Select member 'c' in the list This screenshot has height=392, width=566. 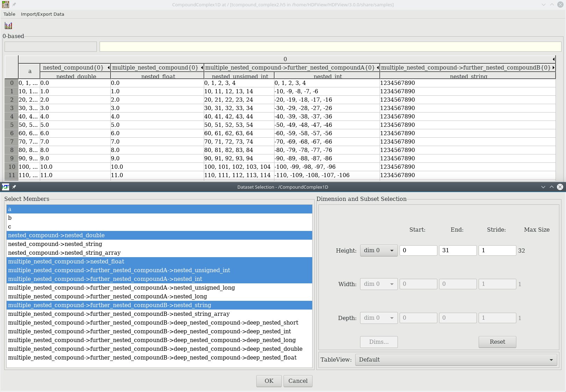point(159,227)
